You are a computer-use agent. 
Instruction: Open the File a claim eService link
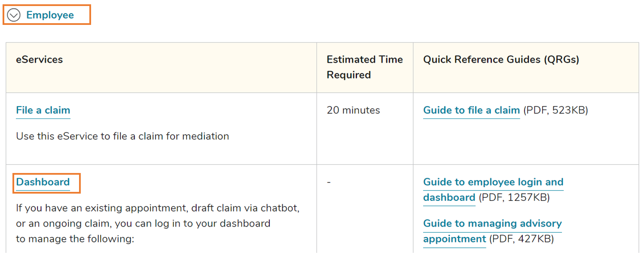(x=43, y=110)
